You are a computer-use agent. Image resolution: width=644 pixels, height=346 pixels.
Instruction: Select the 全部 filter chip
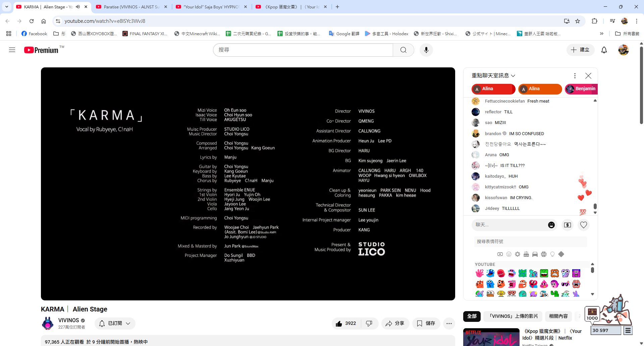point(472,316)
